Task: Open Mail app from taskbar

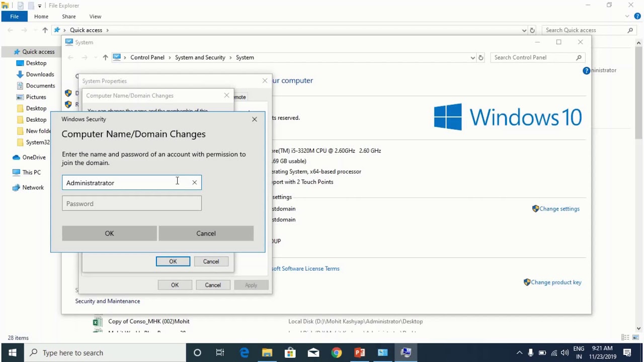Action: (x=313, y=352)
